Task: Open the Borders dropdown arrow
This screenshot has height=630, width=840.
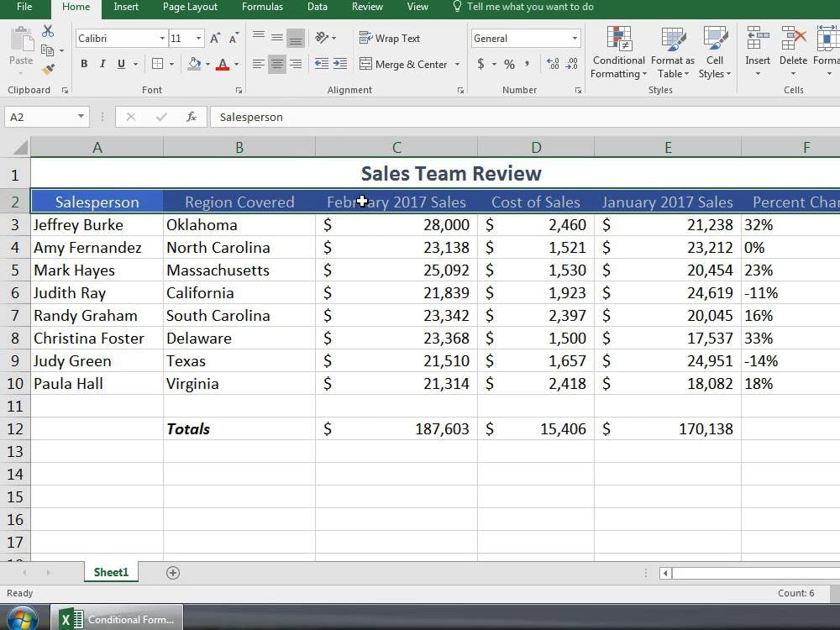Action: [172, 64]
